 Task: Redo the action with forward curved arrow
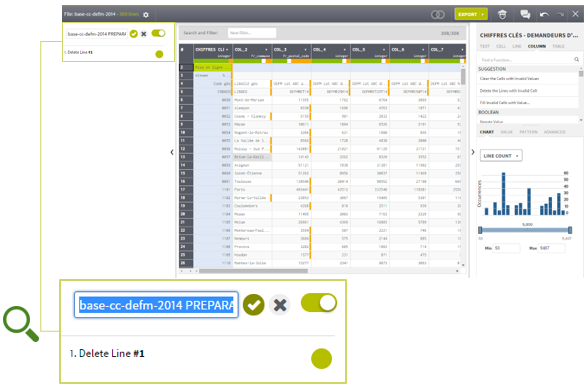coord(560,15)
